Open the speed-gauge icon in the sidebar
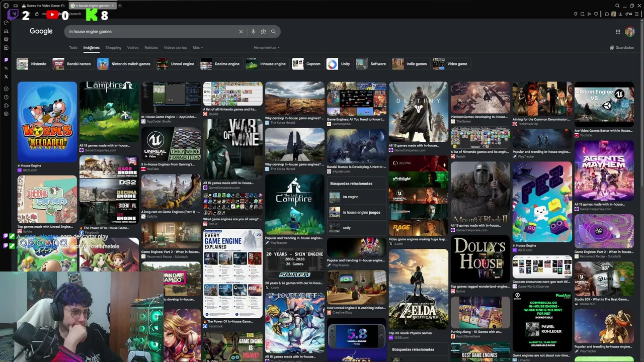Screen dimensions: 644x362 click(x=6, y=23)
